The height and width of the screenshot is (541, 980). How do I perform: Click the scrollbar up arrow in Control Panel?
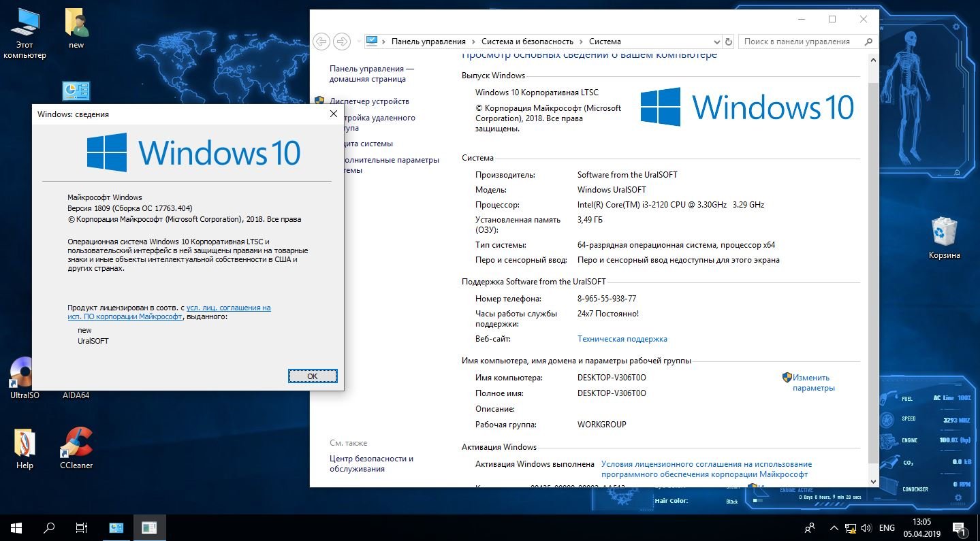tap(874, 60)
